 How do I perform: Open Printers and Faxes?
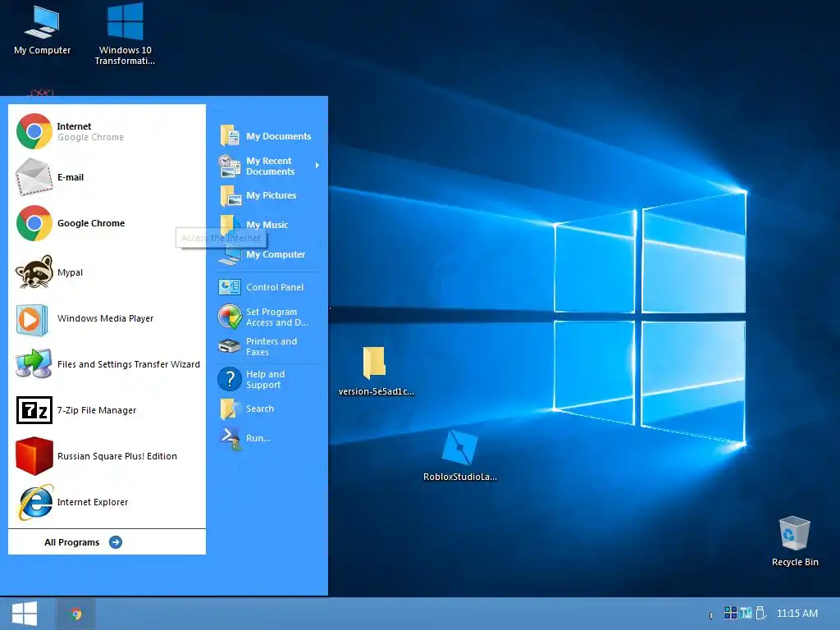[x=268, y=347]
